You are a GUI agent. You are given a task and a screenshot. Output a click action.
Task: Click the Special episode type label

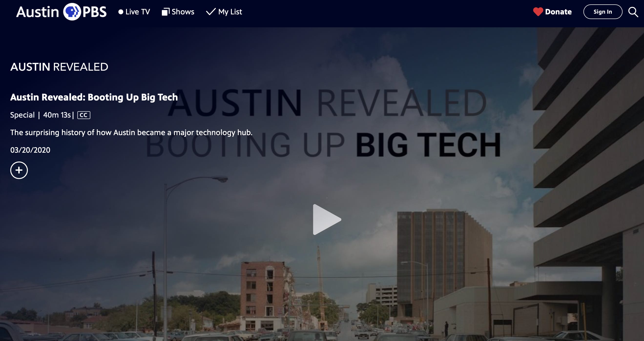pyautogui.click(x=22, y=115)
